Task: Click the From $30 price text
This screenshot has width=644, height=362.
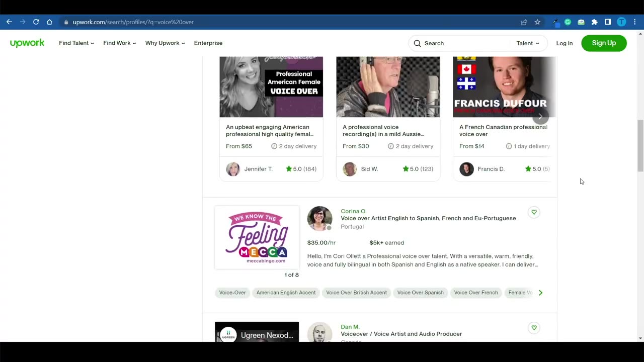Action: (x=356, y=146)
